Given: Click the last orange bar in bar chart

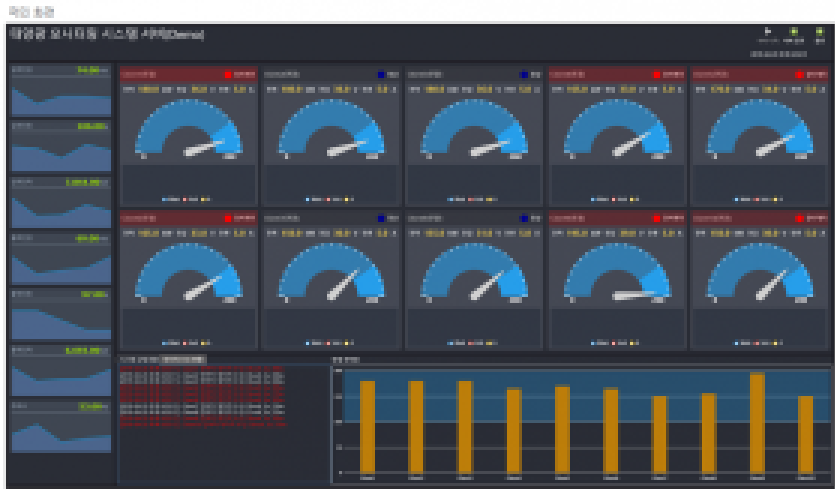Looking at the screenshot, I should (x=806, y=435).
